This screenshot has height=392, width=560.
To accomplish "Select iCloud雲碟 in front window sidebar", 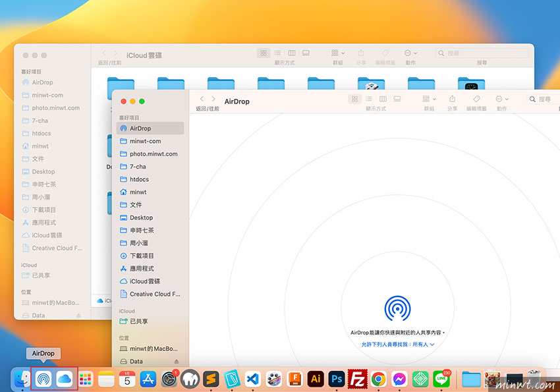I will [150, 281].
